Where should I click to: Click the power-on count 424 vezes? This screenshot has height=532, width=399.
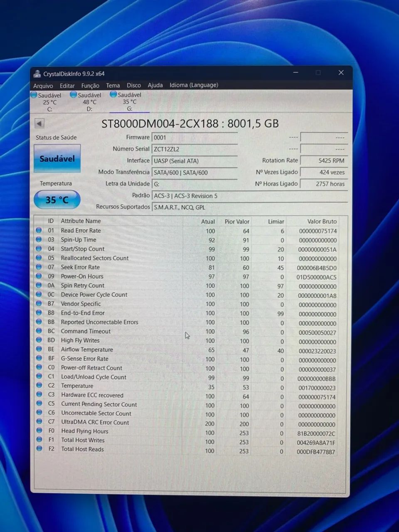(x=324, y=172)
